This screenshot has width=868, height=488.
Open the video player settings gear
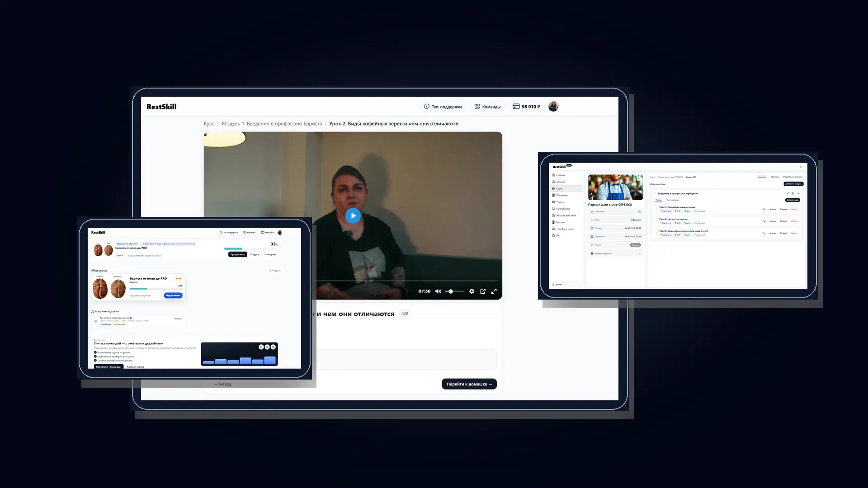tap(472, 291)
